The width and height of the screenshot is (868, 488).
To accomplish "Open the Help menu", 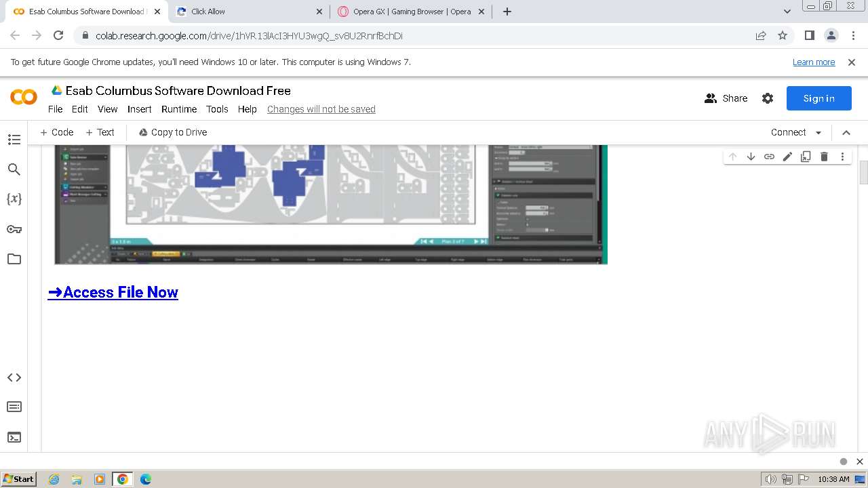I will click(x=247, y=109).
